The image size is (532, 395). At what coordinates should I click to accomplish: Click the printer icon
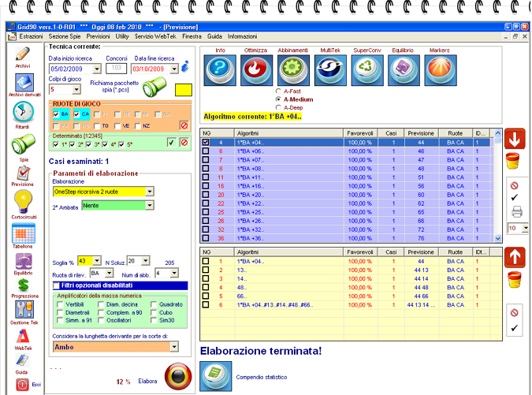pos(517,212)
